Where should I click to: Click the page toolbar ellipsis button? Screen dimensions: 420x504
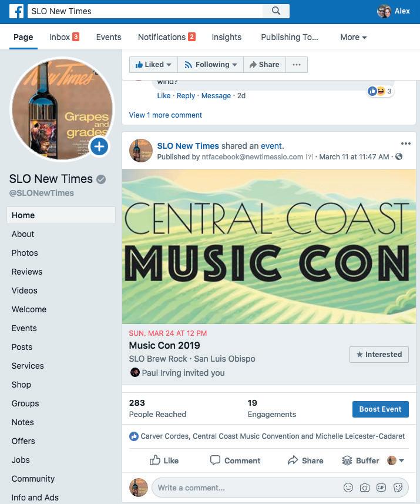click(x=297, y=65)
